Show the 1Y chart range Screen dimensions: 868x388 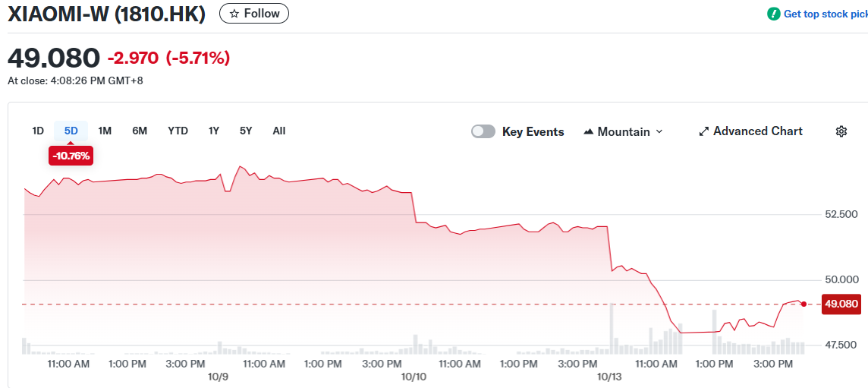pos(214,131)
